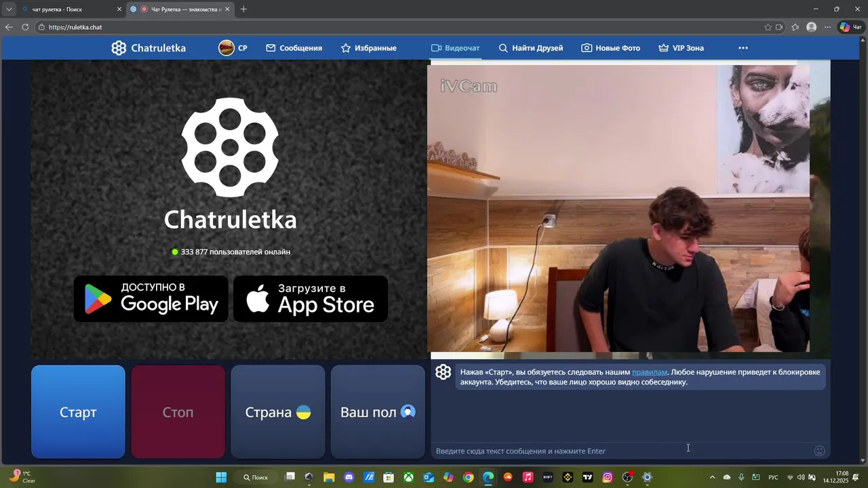Click the webcam video preview
This screenshot has width=868, height=488.
[x=620, y=208]
